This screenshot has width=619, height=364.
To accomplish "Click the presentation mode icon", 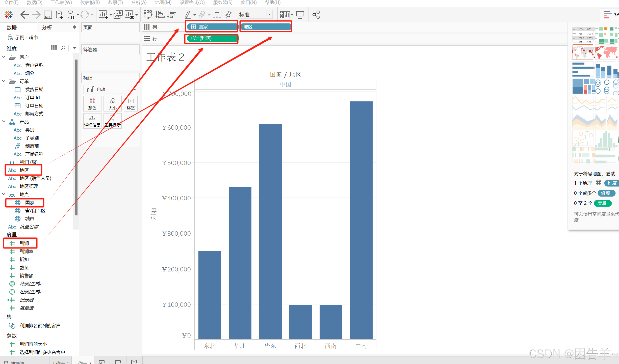I will [300, 15].
